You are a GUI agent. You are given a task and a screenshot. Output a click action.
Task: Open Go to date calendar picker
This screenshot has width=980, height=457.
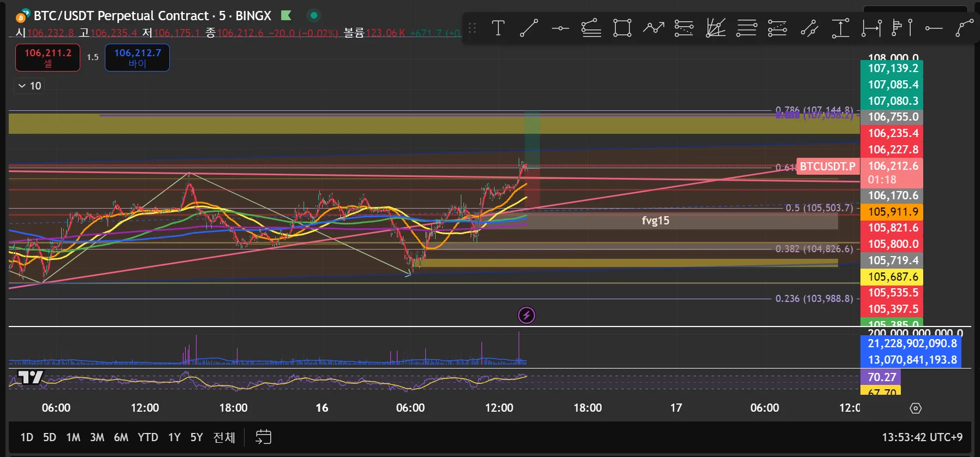coord(263,437)
